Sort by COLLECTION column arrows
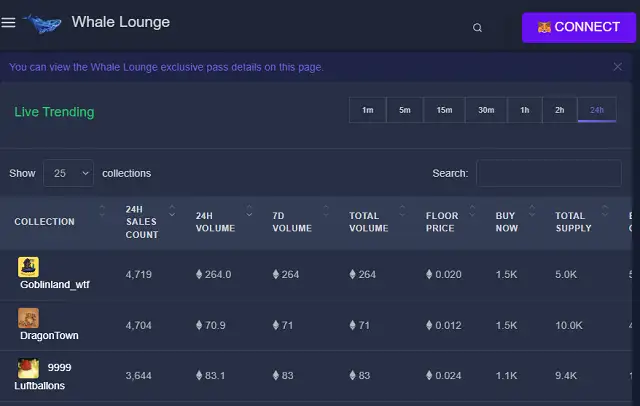Viewport: 640px width, 406px height. pos(102,211)
